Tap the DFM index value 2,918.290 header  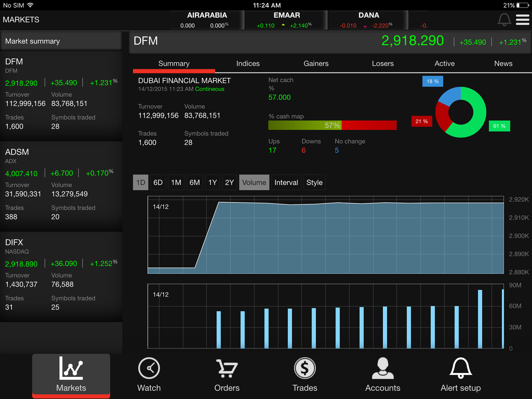(412, 41)
